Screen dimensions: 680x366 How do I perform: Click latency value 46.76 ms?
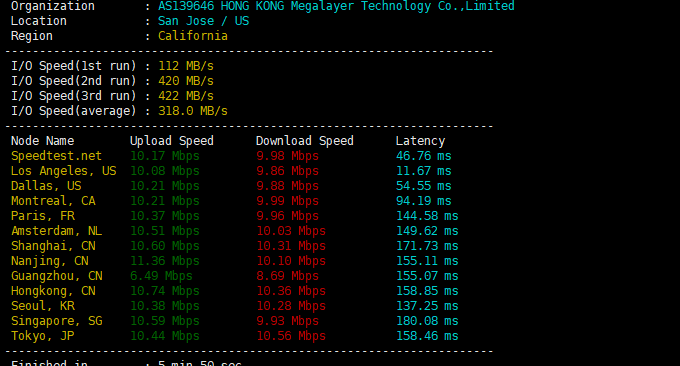[x=424, y=156]
